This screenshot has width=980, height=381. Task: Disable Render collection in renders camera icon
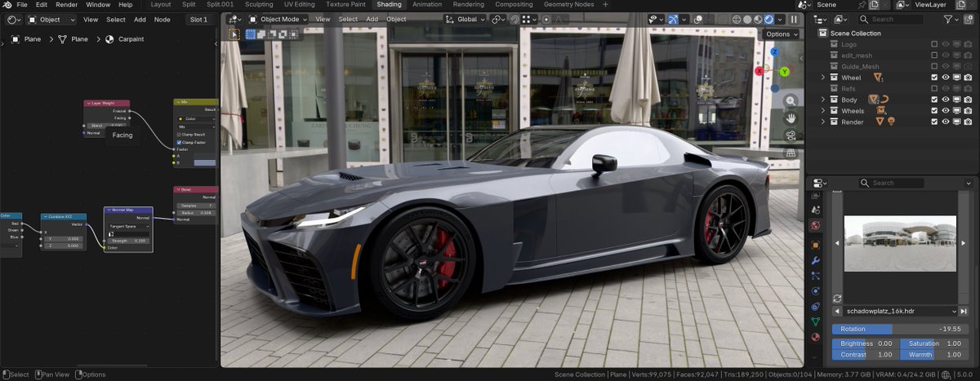968,122
